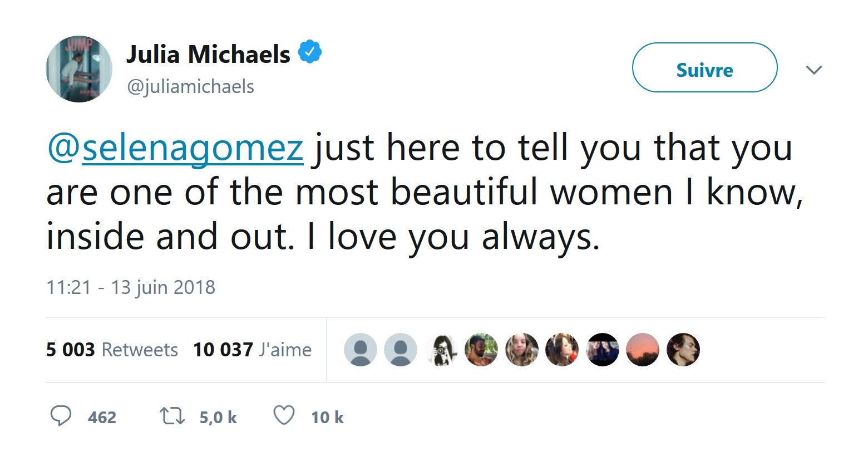The image size is (868, 451).
Task: View the 5 003 Retweets list
Action: [x=112, y=350]
